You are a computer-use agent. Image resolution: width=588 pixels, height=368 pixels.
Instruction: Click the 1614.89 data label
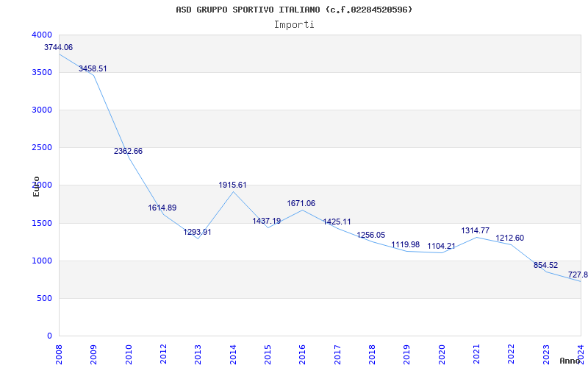pos(162,208)
